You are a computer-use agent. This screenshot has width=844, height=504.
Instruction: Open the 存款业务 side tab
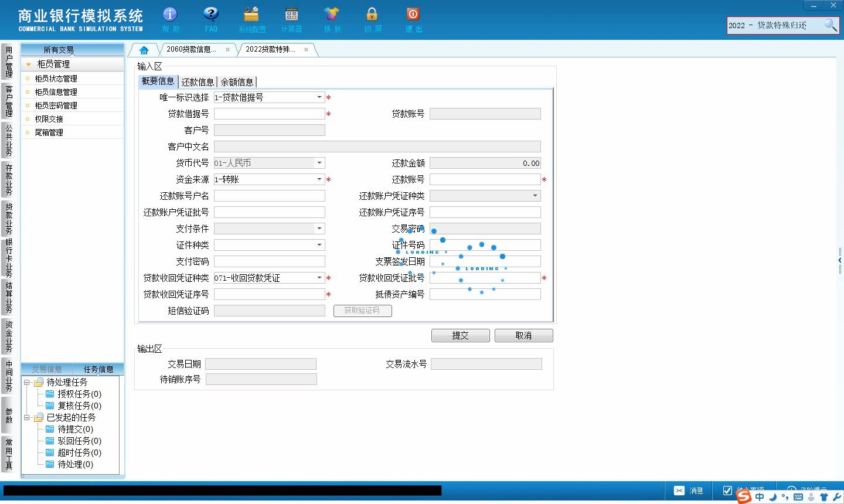pos(9,179)
